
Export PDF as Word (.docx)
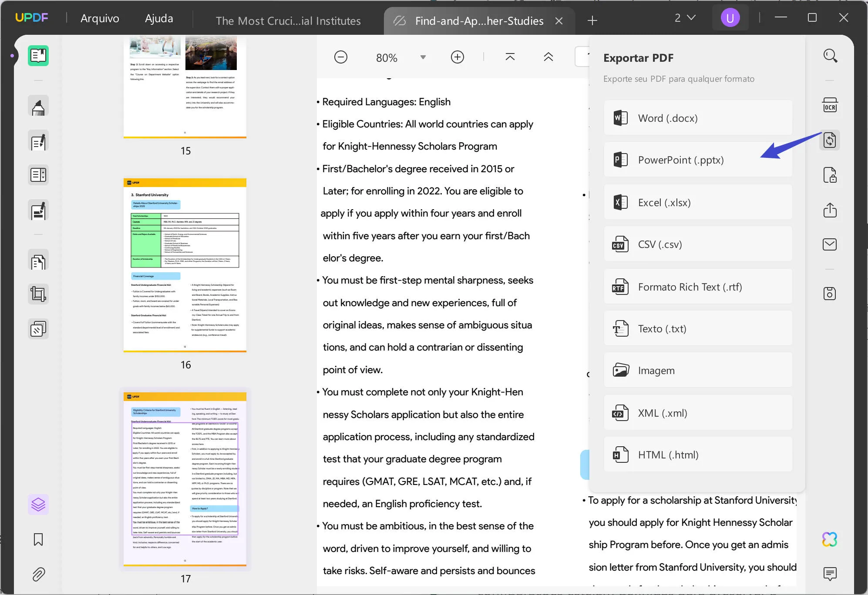coord(697,118)
